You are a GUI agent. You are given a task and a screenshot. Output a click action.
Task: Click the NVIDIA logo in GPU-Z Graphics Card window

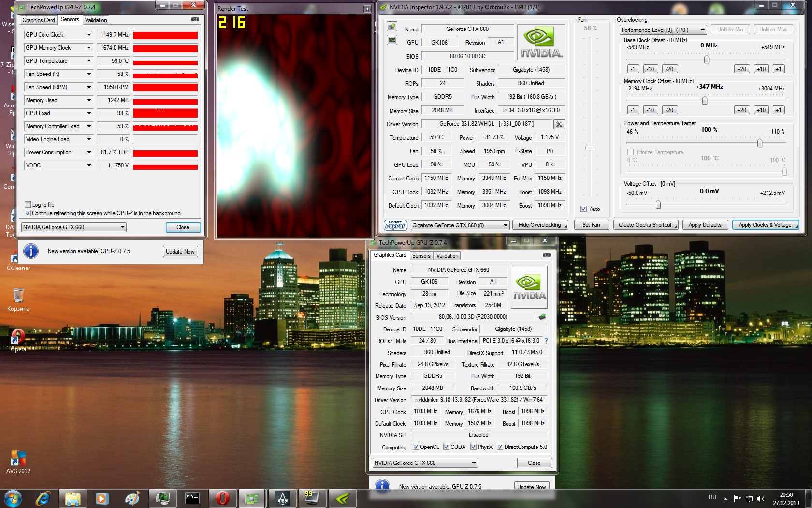pyautogui.click(x=529, y=287)
